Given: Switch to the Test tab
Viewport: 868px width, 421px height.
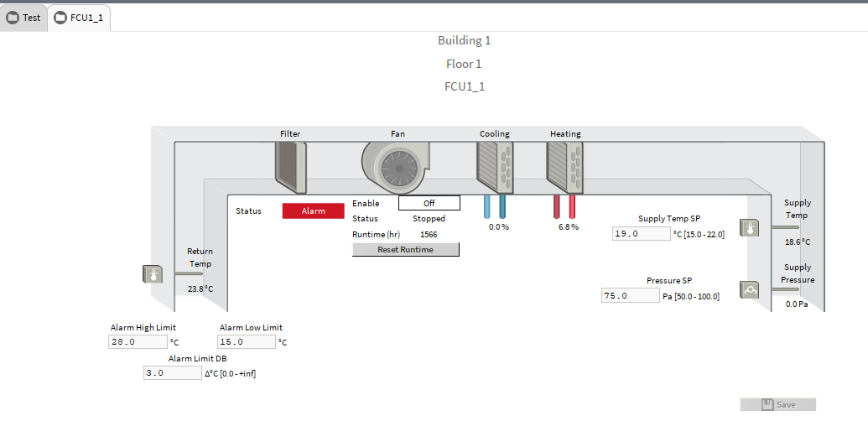Looking at the screenshot, I should click(23, 18).
